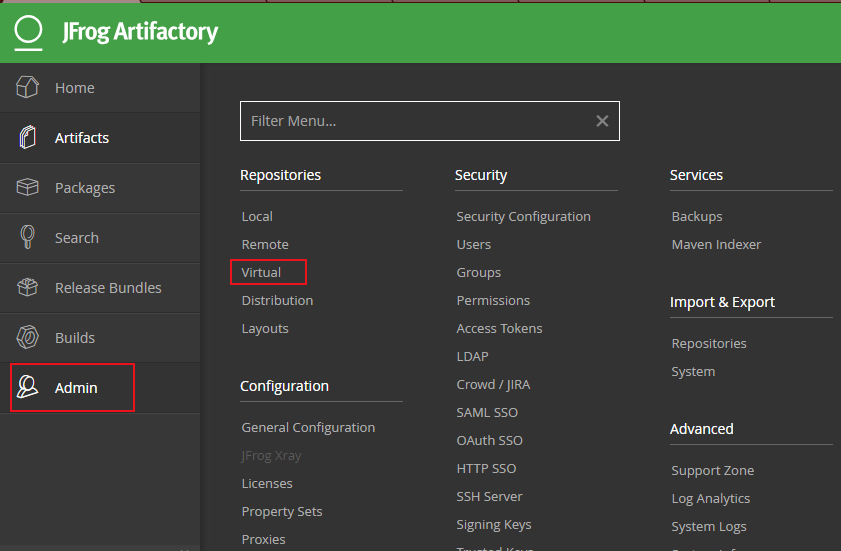This screenshot has width=841, height=551.
Task: Click the Release Bundles gift icon
Action: point(27,288)
